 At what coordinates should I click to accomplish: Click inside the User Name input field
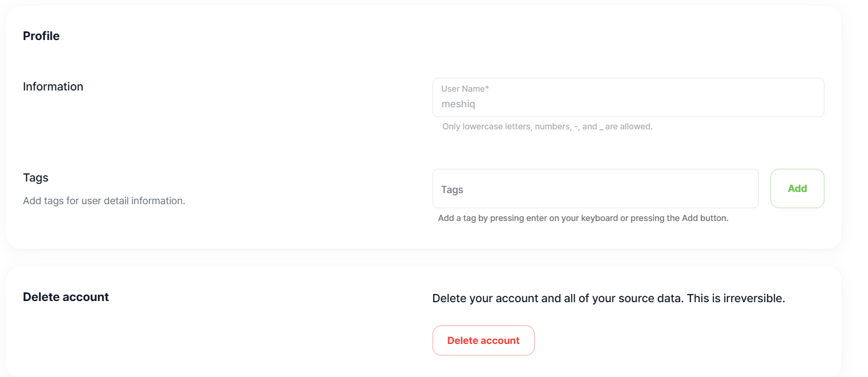[x=627, y=103]
